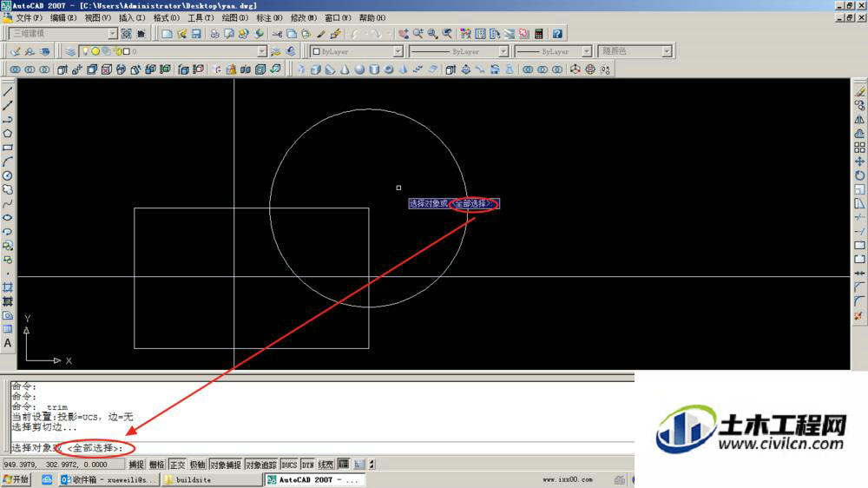Open the 编辑 (Edit) menu

63,18
